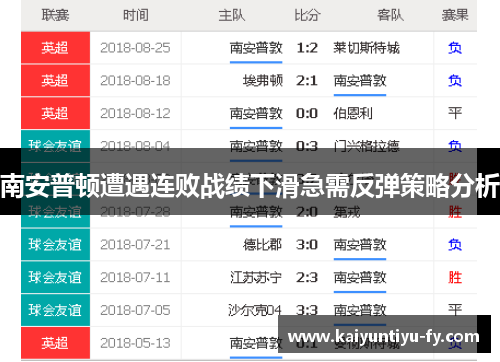Click the 负 result in the 2018-08-18 row
Screen dimensions: 500x362
[455, 81]
